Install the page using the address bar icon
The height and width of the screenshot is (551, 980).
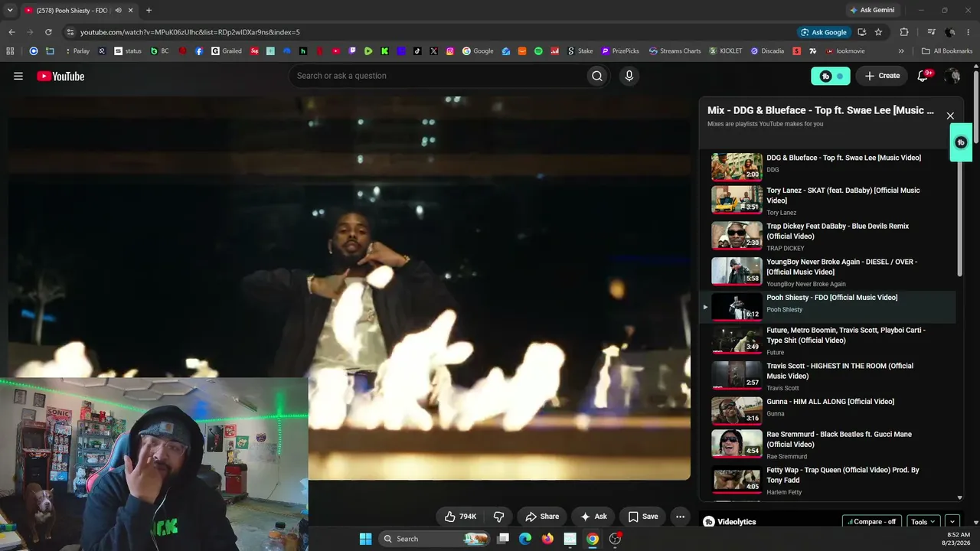(862, 32)
